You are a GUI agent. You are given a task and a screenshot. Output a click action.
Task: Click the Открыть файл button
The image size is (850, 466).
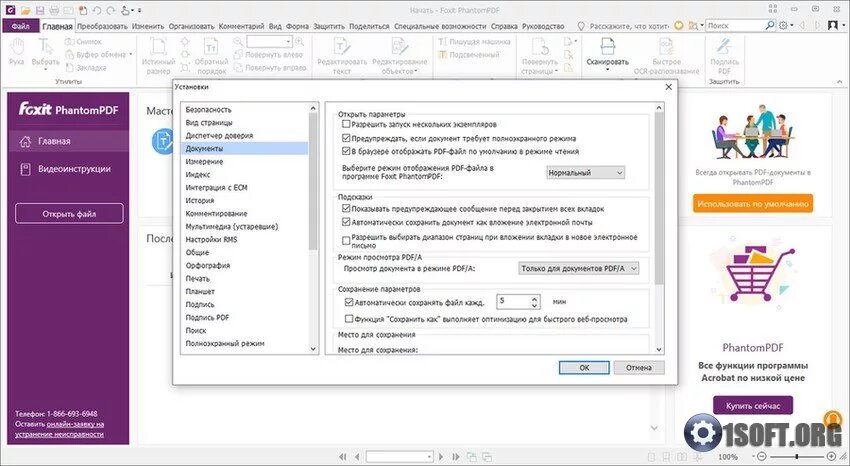pyautogui.click(x=69, y=213)
